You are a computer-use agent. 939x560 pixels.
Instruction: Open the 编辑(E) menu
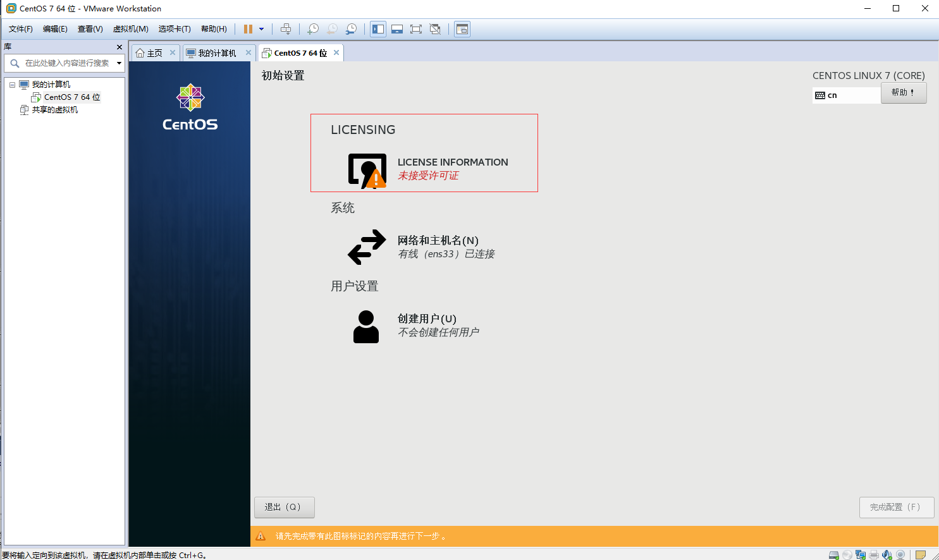(x=55, y=29)
